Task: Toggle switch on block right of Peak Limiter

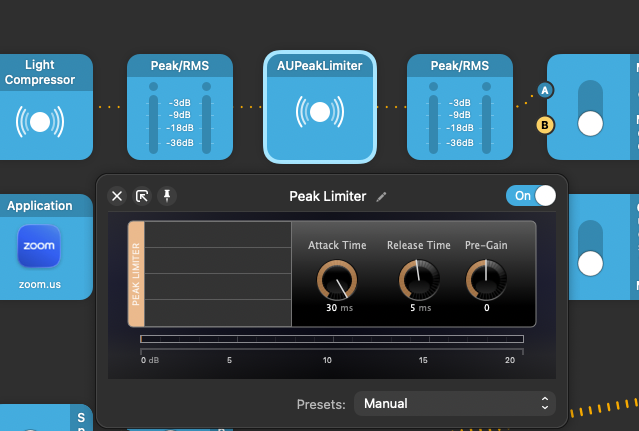Action: pos(590,248)
